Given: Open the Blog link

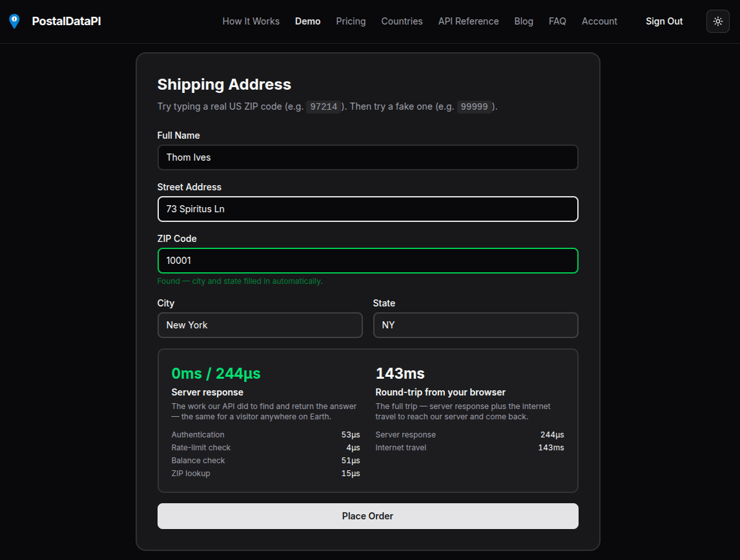Looking at the screenshot, I should point(524,21).
